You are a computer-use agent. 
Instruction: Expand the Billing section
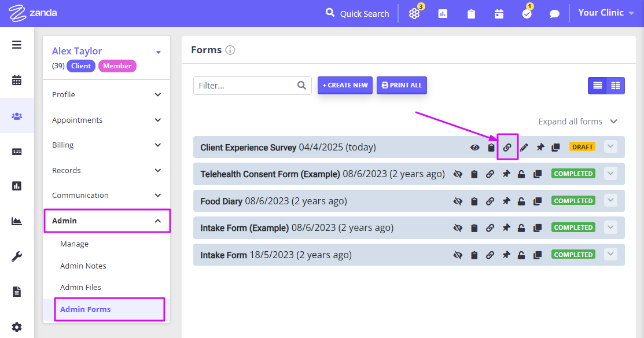(106, 145)
